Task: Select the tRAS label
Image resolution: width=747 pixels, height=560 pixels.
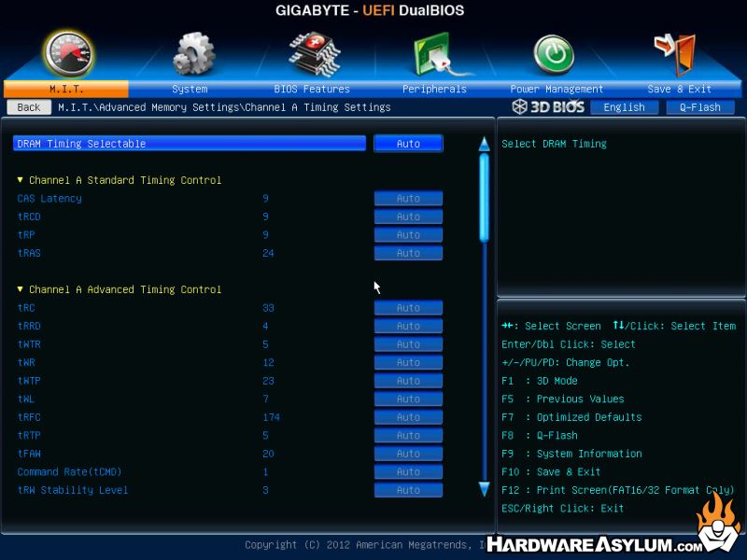Action: (x=29, y=253)
